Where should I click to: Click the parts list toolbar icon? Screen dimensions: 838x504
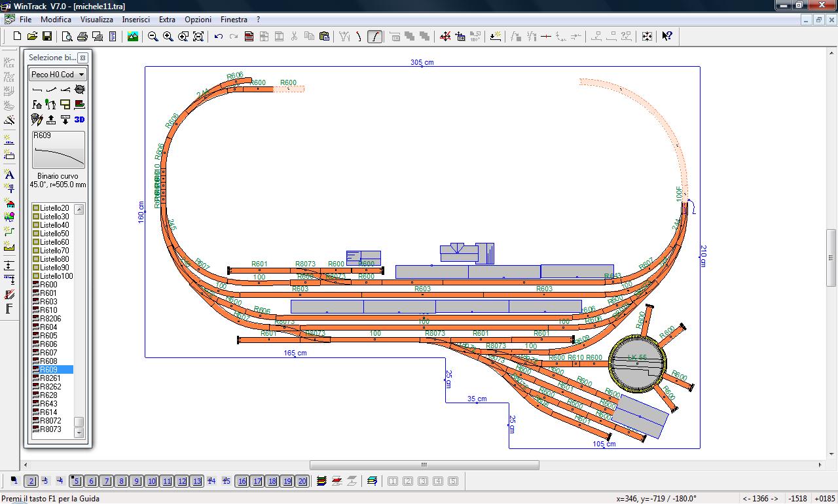pyautogui.click(x=113, y=37)
